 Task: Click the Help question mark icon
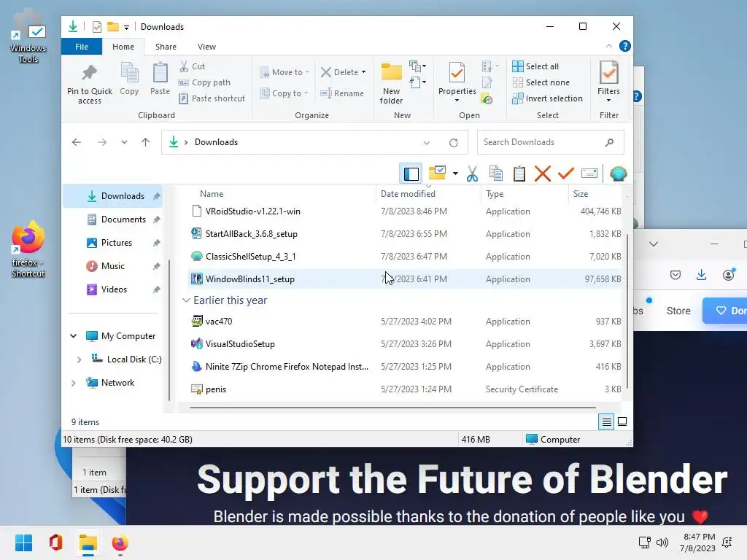[x=624, y=46]
